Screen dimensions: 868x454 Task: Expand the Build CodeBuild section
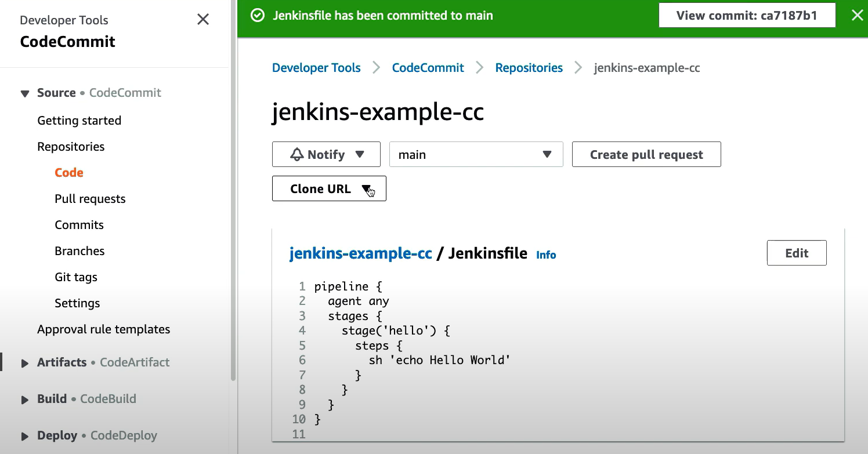pos(25,399)
